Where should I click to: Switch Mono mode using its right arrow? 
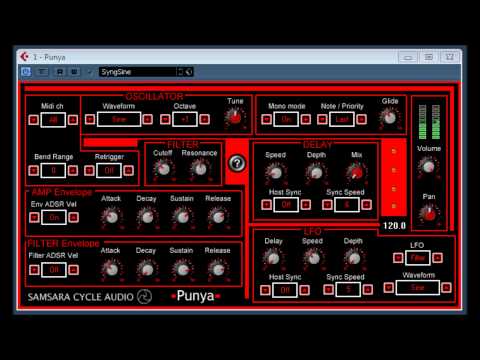click(x=306, y=119)
